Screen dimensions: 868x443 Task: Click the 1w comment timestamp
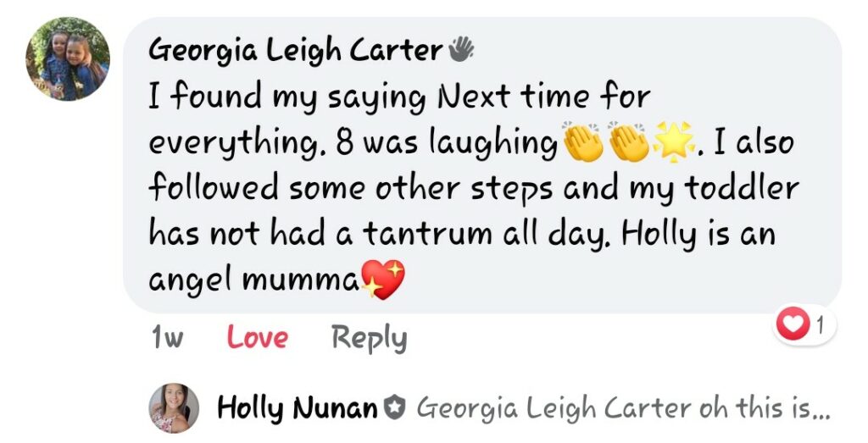pyautogui.click(x=167, y=338)
